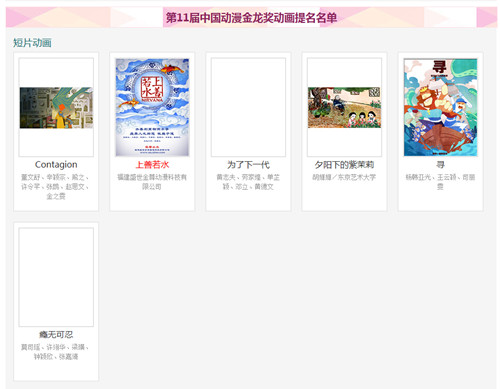This screenshot has height=389, width=500.
Task: Click the author names under Contagion
Action: click(x=56, y=187)
